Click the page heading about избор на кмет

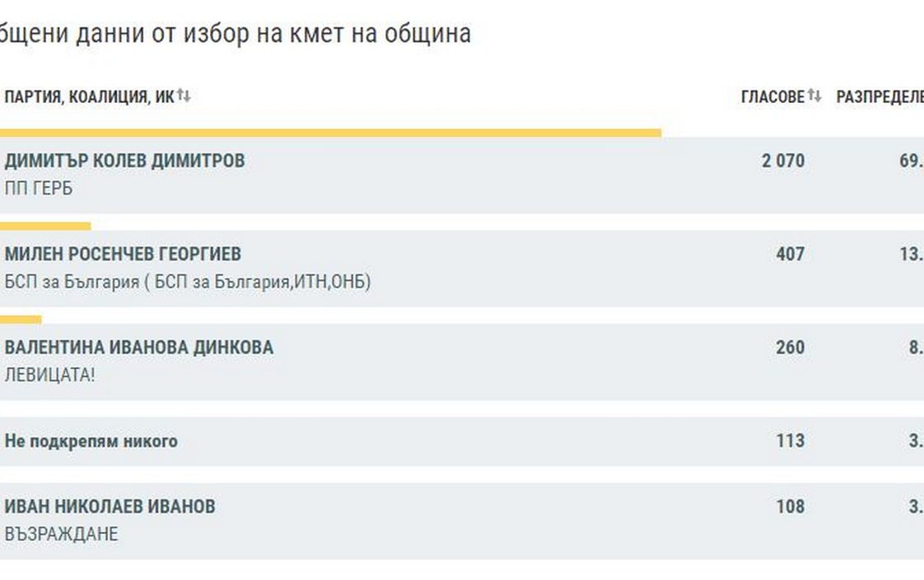235,34
